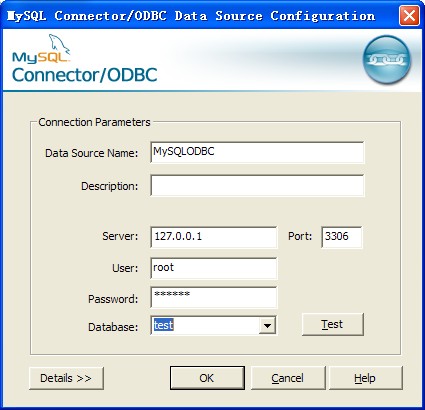Focus the User field containing root
This screenshot has width=425, height=410.
(x=214, y=268)
